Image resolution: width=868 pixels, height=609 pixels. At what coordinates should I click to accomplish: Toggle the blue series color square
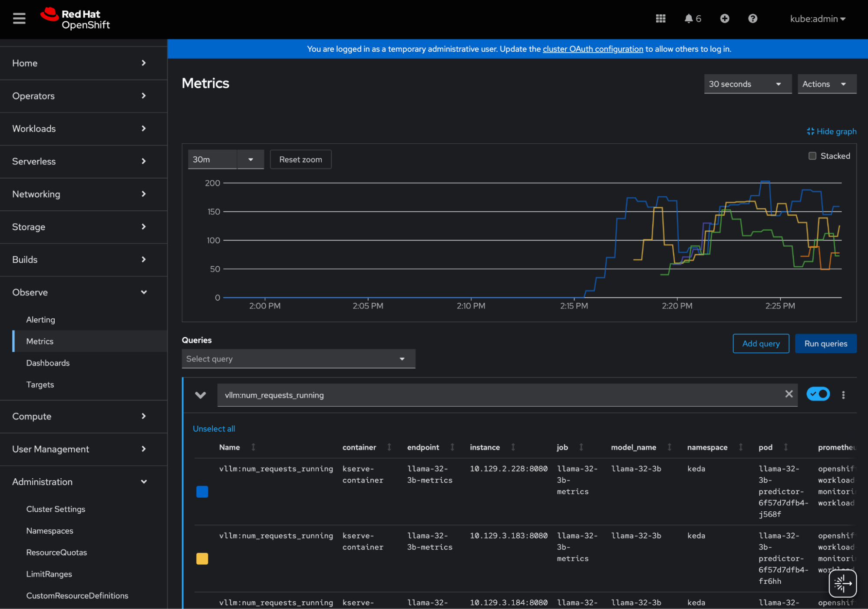pos(202,492)
